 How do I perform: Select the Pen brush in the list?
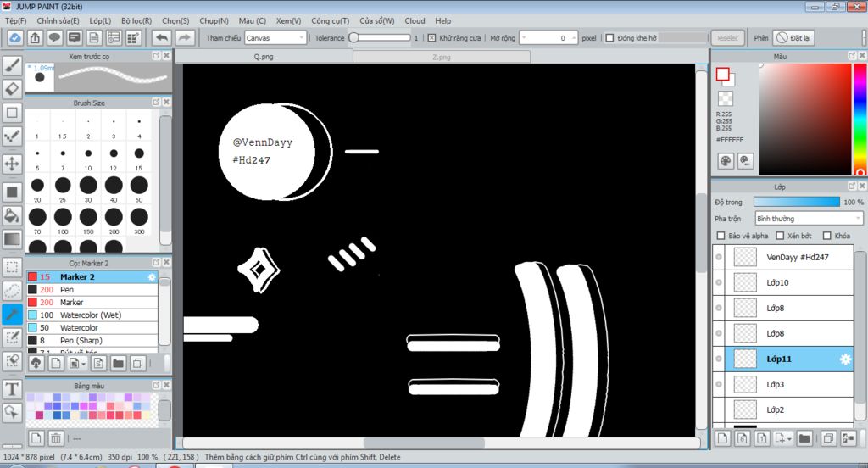click(x=92, y=290)
